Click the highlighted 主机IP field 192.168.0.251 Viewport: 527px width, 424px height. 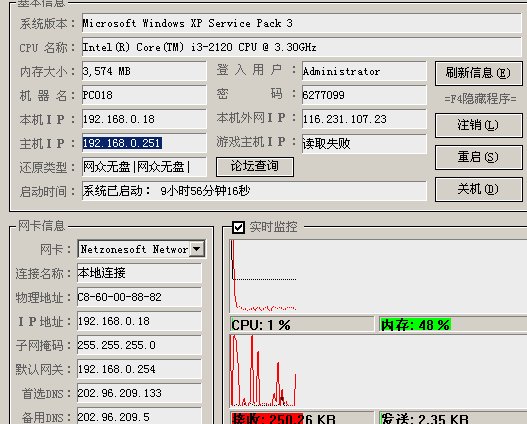[x=144, y=143]
